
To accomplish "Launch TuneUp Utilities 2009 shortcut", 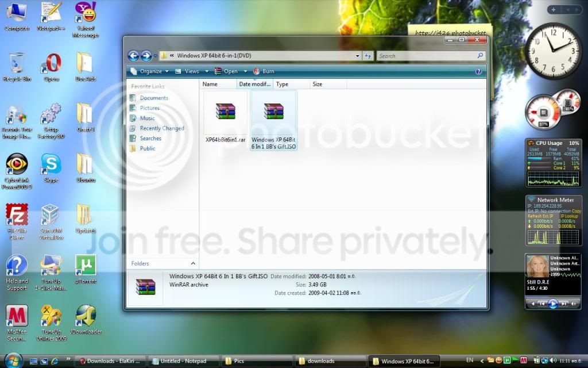I will point(51,323).
